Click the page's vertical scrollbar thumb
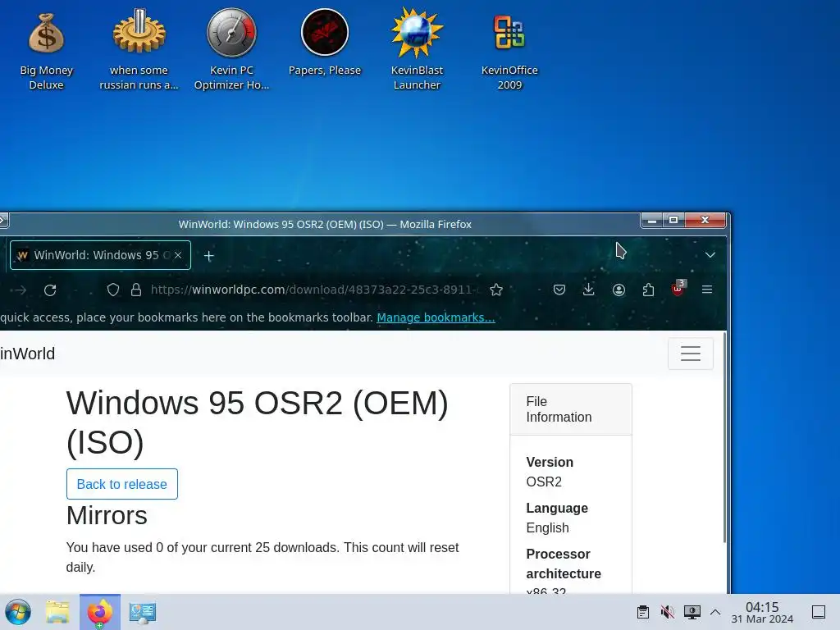This screenshot has width=840, height=630. pos(725,438)
